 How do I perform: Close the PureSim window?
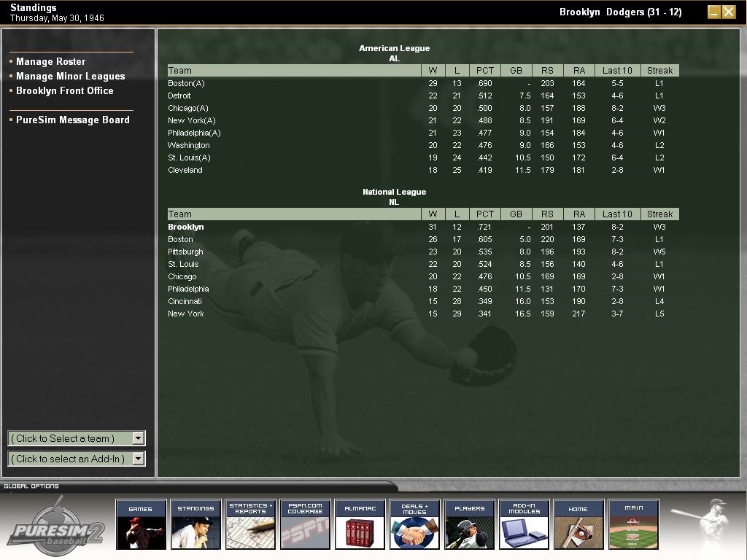(x=729, y=12)
